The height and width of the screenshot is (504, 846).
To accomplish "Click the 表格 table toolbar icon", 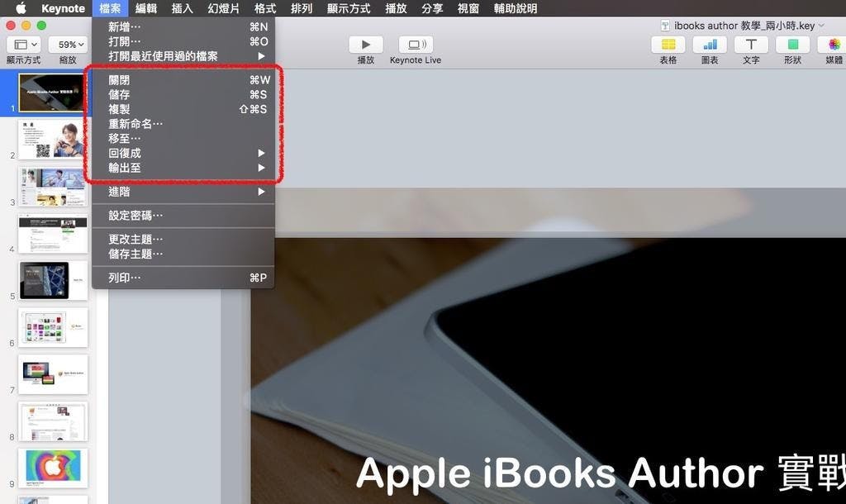I will click(668, 45).
